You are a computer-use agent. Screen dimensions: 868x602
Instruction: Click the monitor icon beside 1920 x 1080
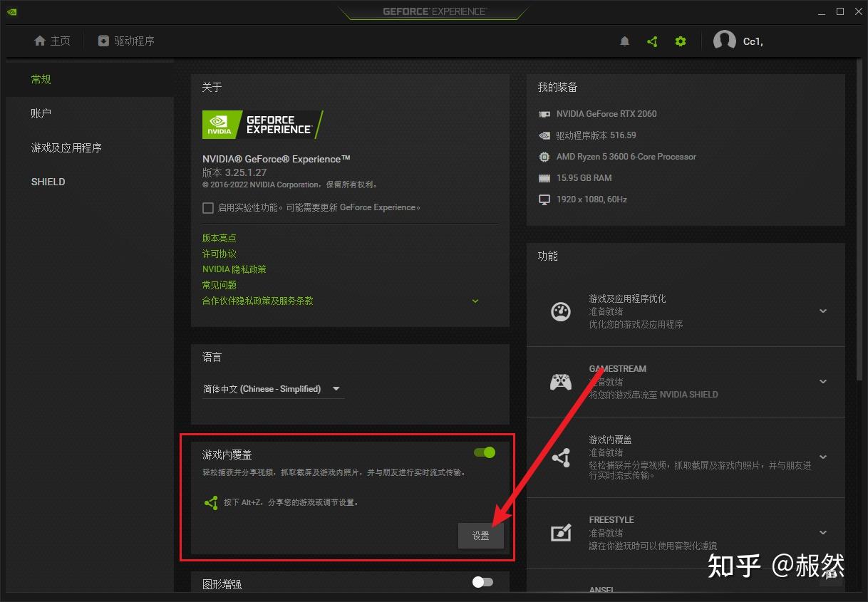click(x=544, y=199)
